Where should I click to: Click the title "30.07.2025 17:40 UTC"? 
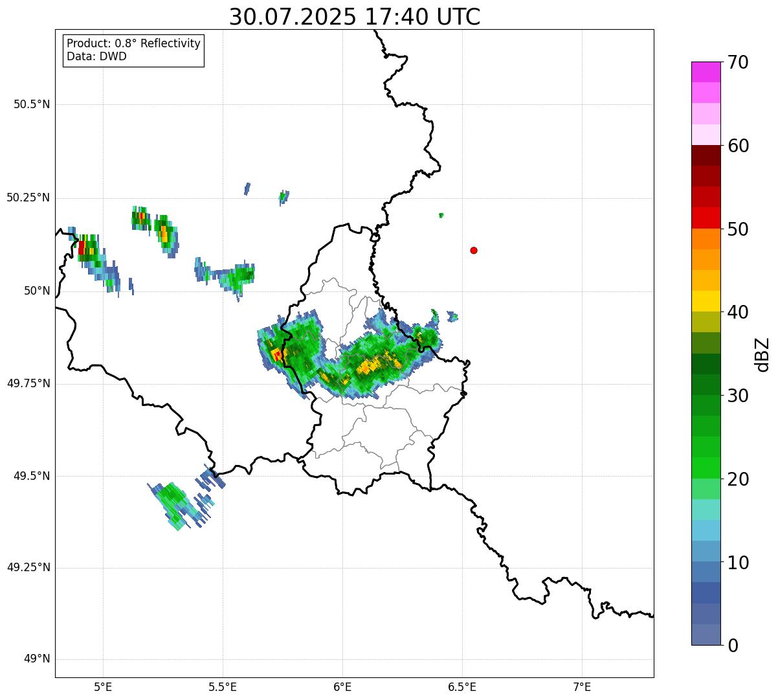355,16
